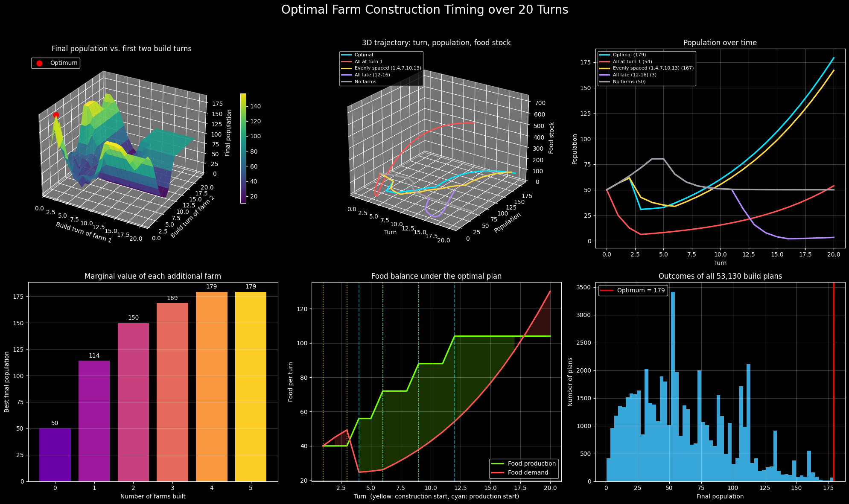Click the bar labeled 169
849x504 pixels.
click(x=172, y=392)
